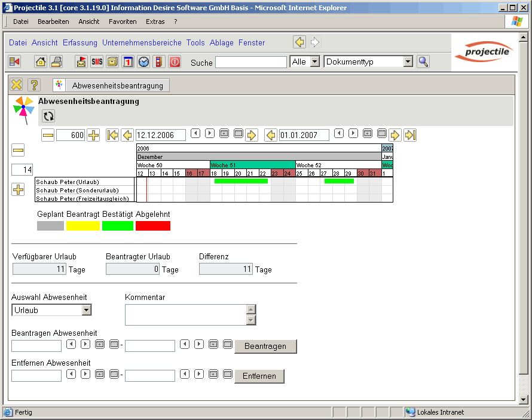
Task: Open the Erfassung menu
Action: (x=80, y=43)
